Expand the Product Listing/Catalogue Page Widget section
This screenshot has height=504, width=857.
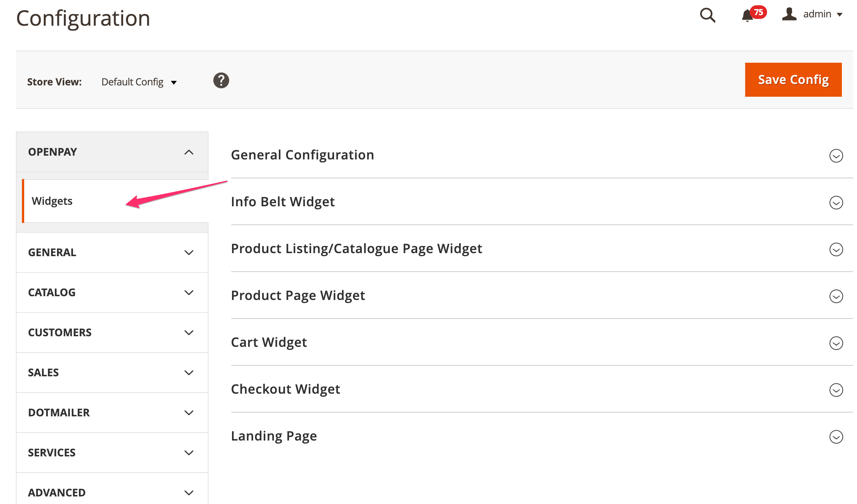click(836, 249)
